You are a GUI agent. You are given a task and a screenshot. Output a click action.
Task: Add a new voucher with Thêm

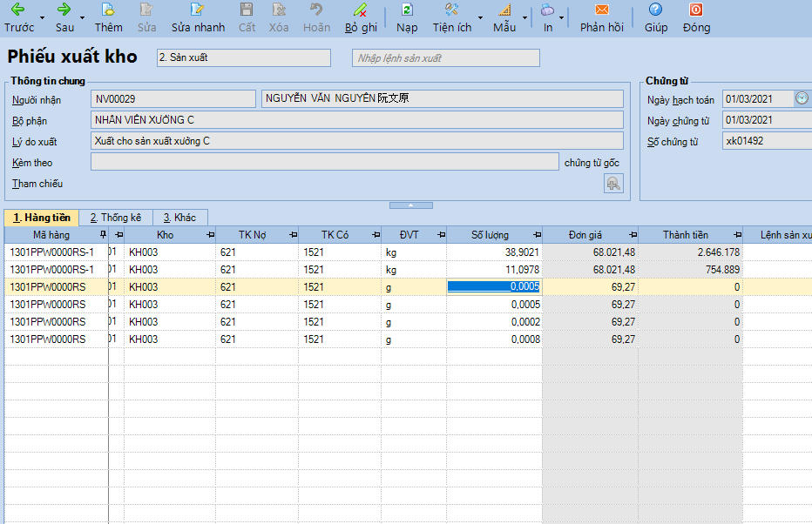108,17
